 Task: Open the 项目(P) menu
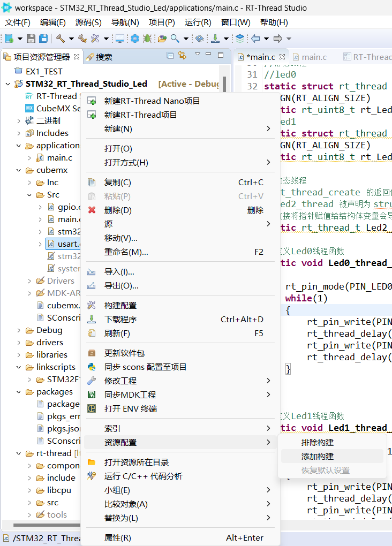pyautogui.click(x=162, y=22)
